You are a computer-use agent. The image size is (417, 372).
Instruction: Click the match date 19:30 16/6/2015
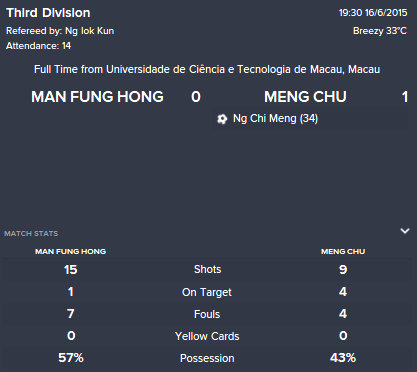373,13
